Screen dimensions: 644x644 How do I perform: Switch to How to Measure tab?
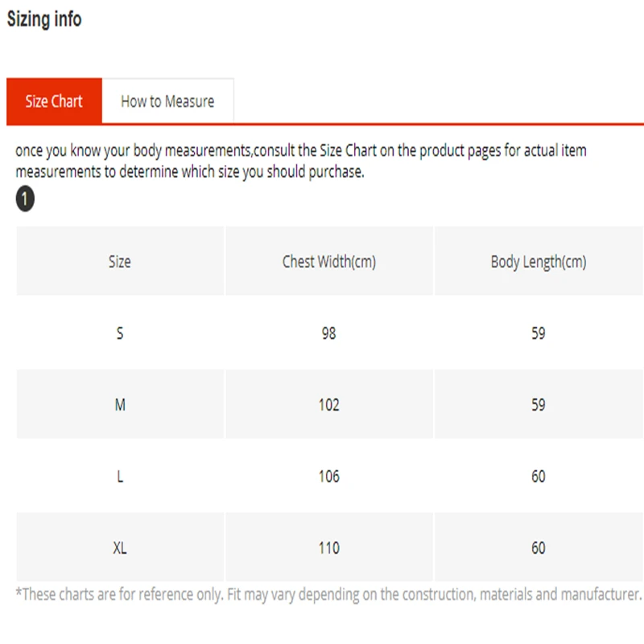[x=167, y=101]
